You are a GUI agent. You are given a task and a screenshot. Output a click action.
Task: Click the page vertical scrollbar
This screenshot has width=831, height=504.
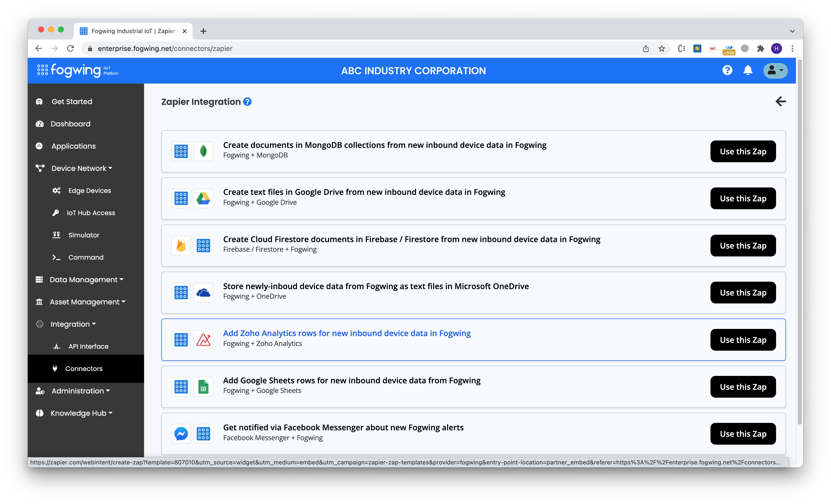click(x=799, y=242)
